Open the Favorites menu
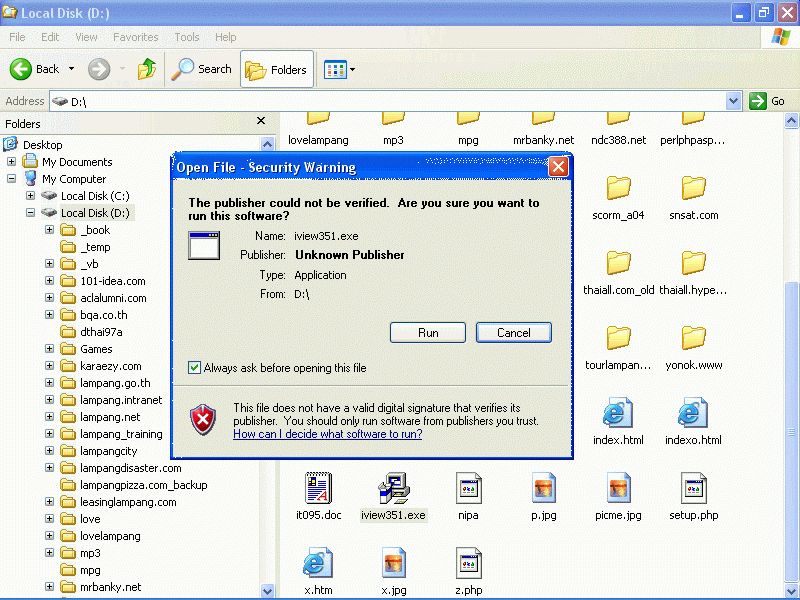The image size is (800, 600). coord(135,37)
